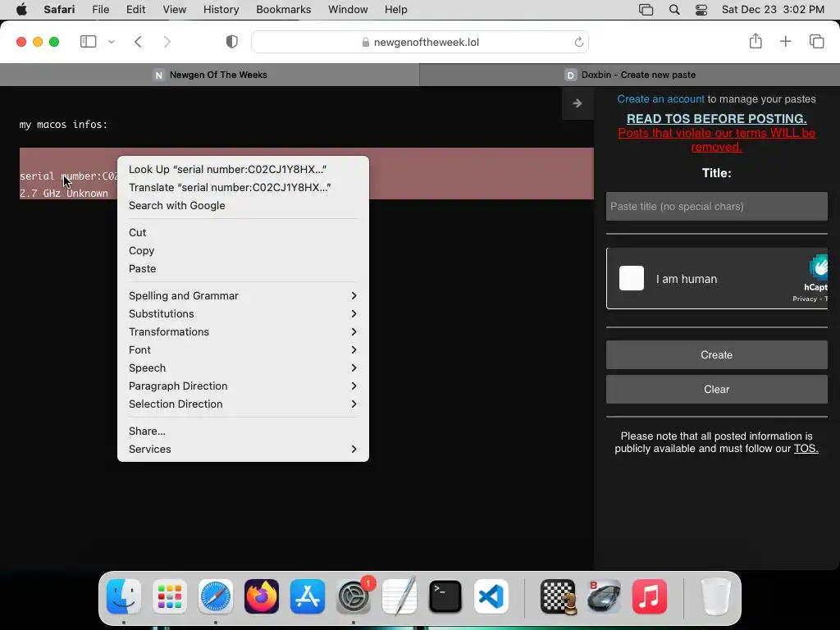Screen dimensions: 840x630
Task: Open READ TOS BEFORE POSTING link
Action: [717, 118]
